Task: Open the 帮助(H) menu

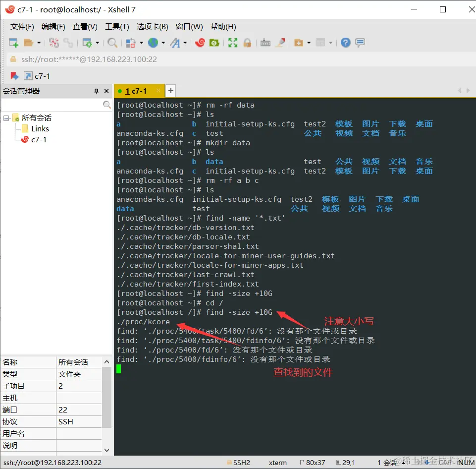Action: 223,27
